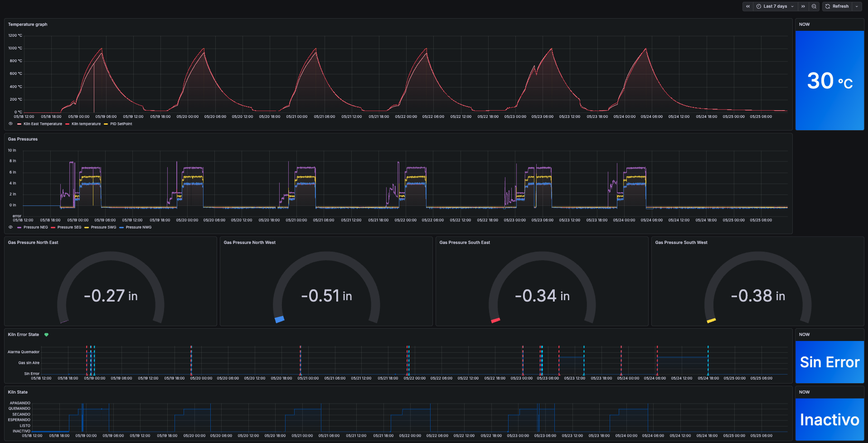The image size is (868, 443).
Task: Open the Kiln State panel title
Action: tap(18, 392)
